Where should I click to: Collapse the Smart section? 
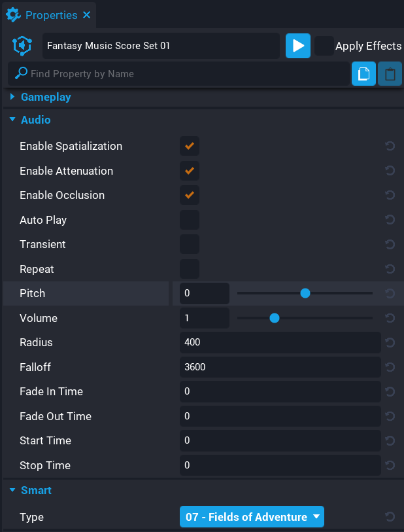coord(12,490)
